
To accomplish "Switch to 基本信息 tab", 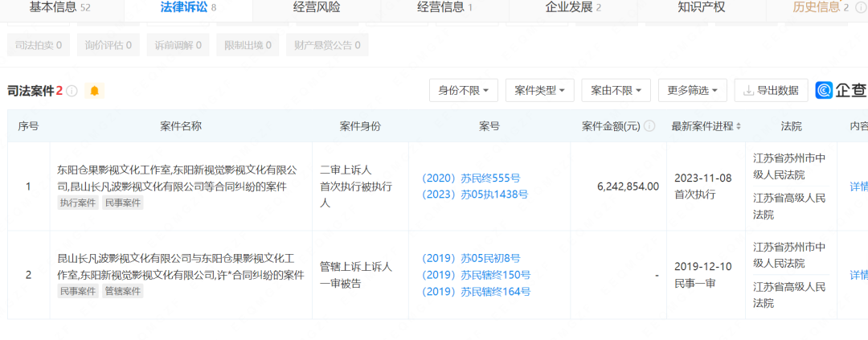I will (59, 7).
